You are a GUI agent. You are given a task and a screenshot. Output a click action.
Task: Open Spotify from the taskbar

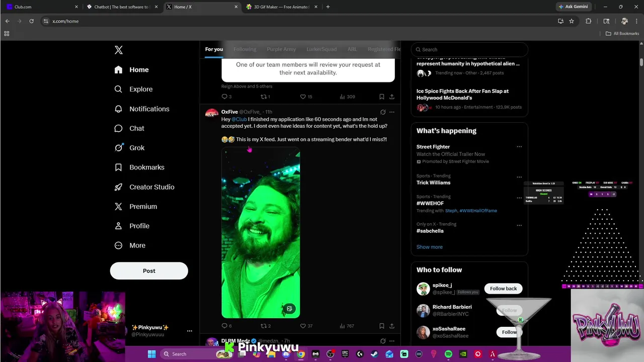[448, 354]
